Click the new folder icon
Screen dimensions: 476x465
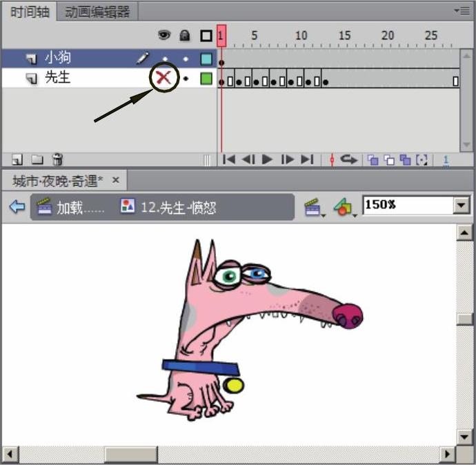[37, 159]
